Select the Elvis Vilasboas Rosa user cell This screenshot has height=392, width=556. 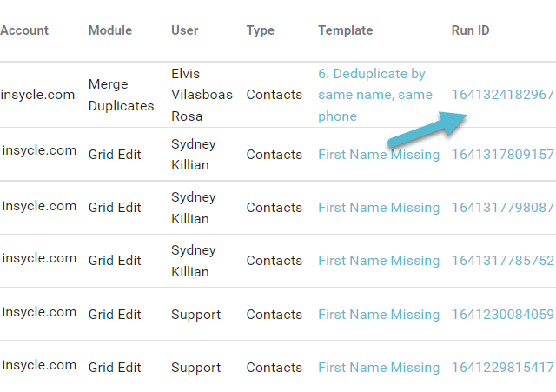point(202,95)
